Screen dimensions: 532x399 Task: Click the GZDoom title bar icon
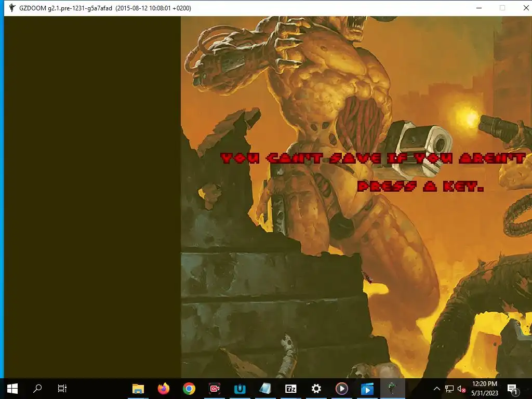12,8
